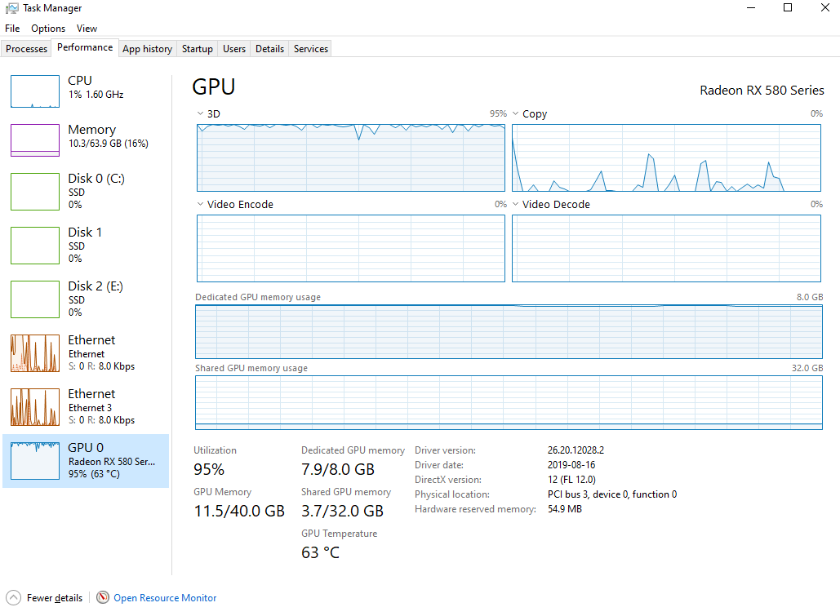Click the Fewer details button

(x=44, y=597)
